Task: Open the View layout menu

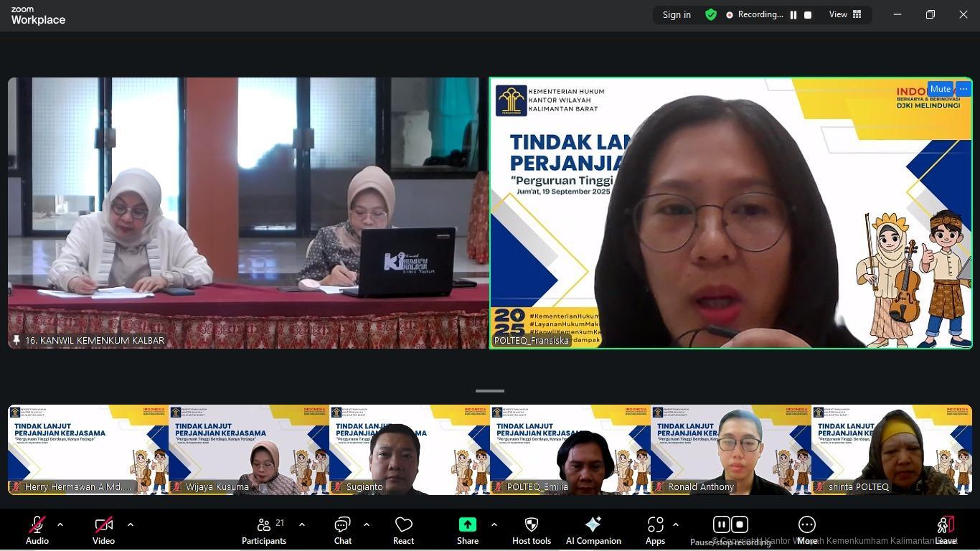Action: (x=845, y=15)
